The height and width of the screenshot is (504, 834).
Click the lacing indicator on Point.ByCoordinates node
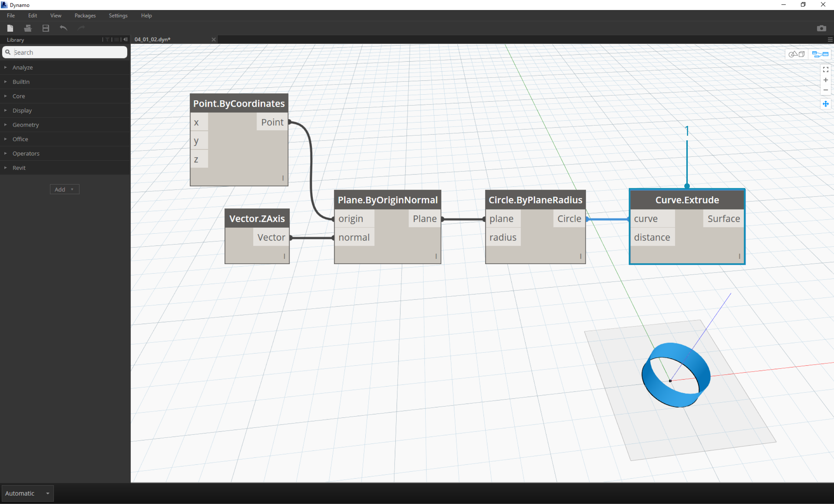[283, 178]
